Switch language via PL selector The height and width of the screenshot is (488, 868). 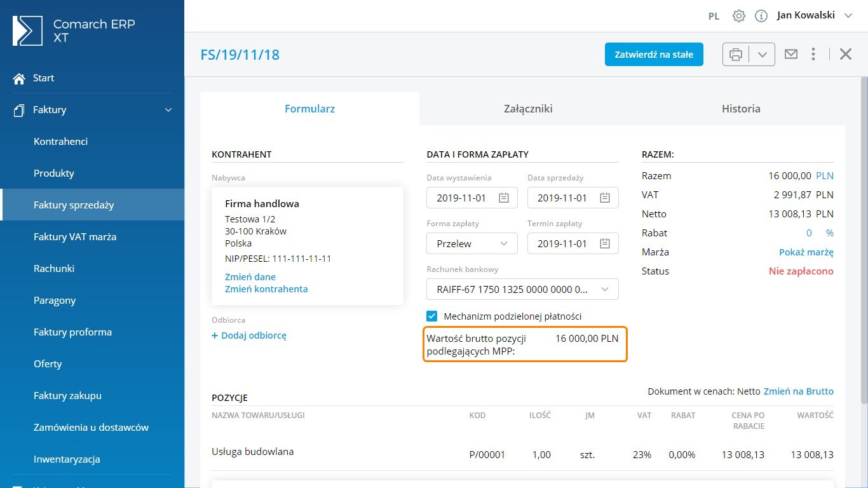714,16
